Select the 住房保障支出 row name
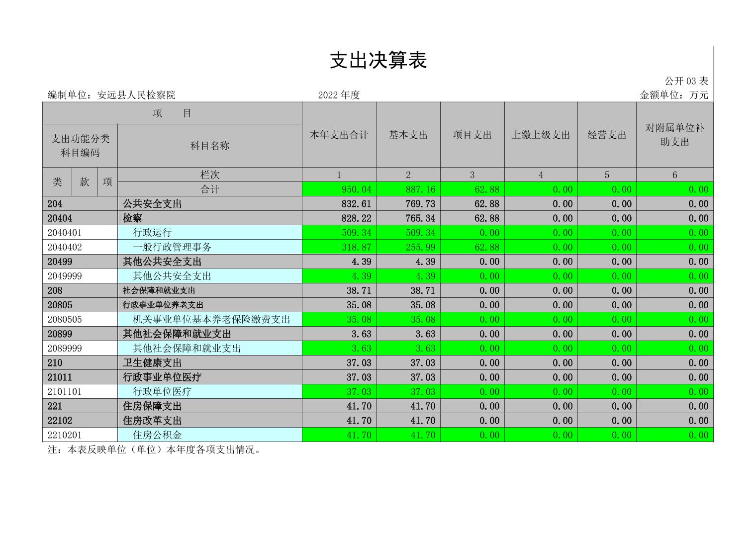The height and width of the screenshot is (534, 756). [210, 406]
